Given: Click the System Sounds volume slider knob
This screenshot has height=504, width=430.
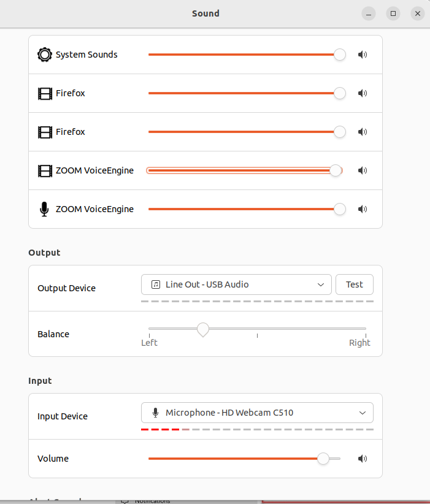Looking at the screenshot, I should [340, 55].
